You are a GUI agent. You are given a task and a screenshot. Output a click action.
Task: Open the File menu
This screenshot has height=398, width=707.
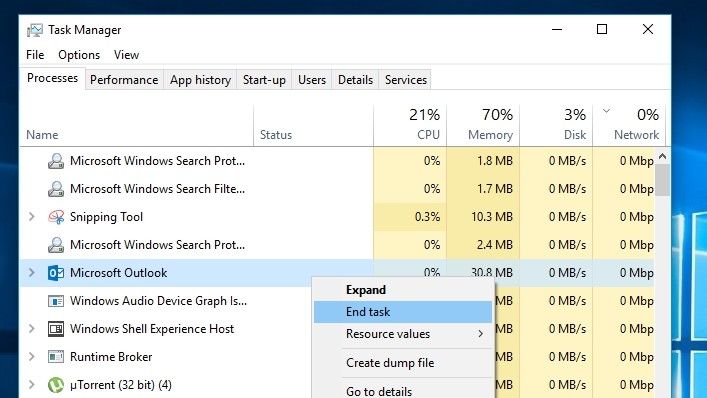click(35, 55)
